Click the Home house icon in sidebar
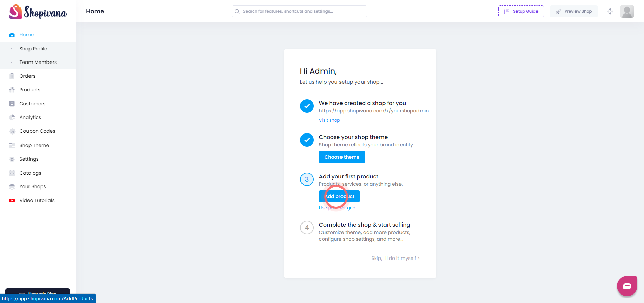Viewport: 644px width, 303px height. pos(12,35)
